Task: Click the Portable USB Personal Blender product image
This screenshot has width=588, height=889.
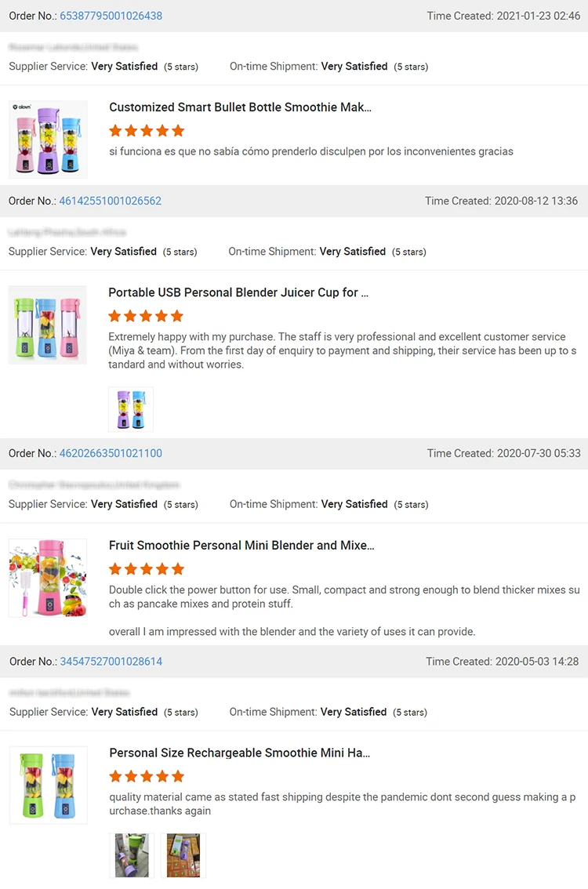Action: [x=47, y=325]
